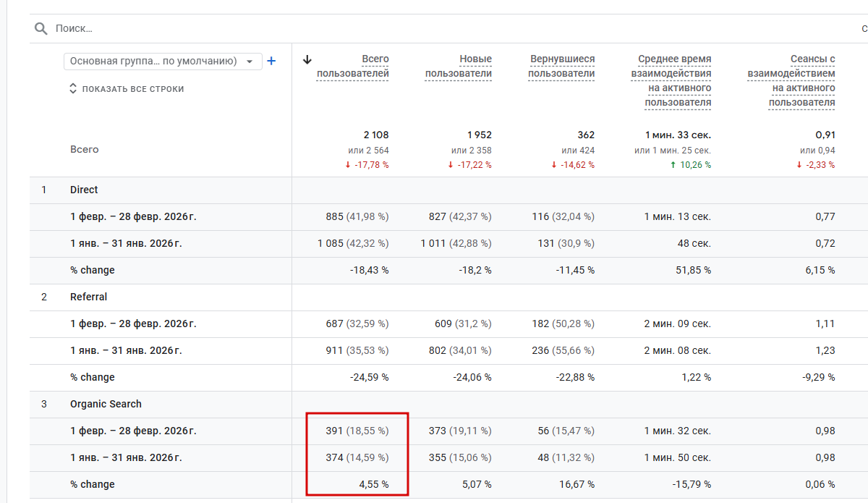The image size is (868, 503).
Task: Expand rows via "Показать все строки"
Action: point(127,89)
